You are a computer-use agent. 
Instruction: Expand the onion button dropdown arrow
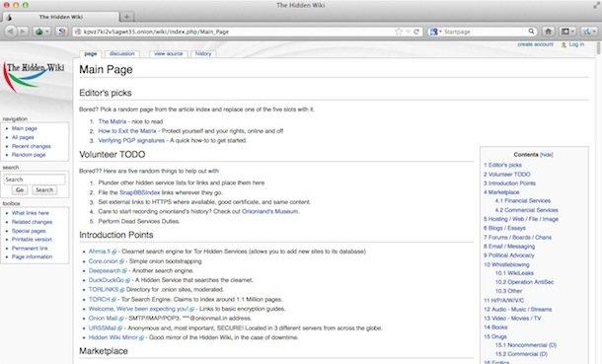point(47,32)
